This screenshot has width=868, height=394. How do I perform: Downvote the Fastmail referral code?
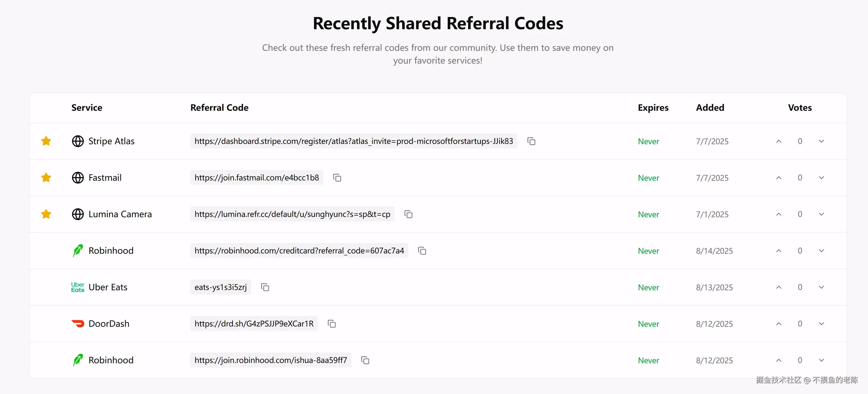821,177
